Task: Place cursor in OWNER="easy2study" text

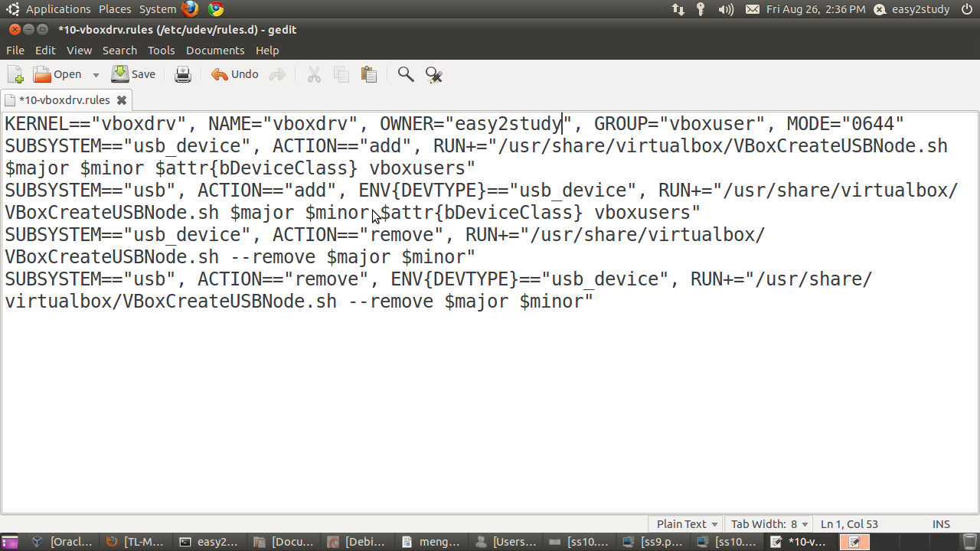Action: click(x=476, y=123)
